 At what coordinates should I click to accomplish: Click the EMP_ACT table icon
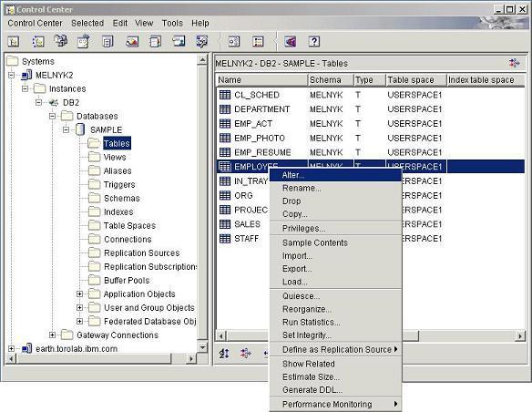pyautogui.click(x=225, y=124)
